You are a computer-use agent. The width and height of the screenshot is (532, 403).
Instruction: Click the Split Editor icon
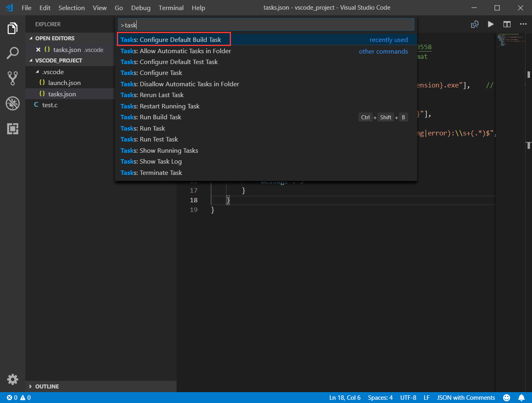coord(507,24)
